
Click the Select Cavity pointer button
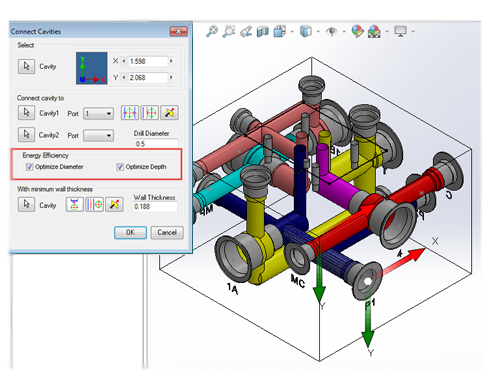(x=26, y=66)
